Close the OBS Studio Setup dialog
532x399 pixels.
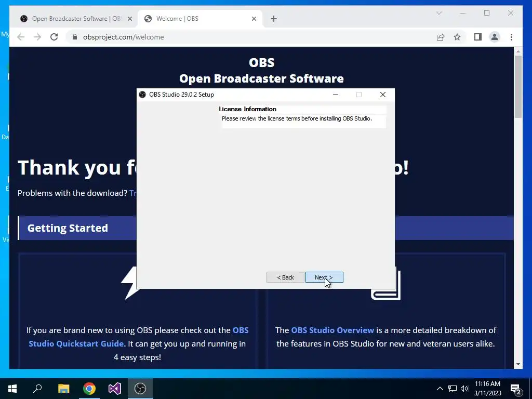[383, 95]
